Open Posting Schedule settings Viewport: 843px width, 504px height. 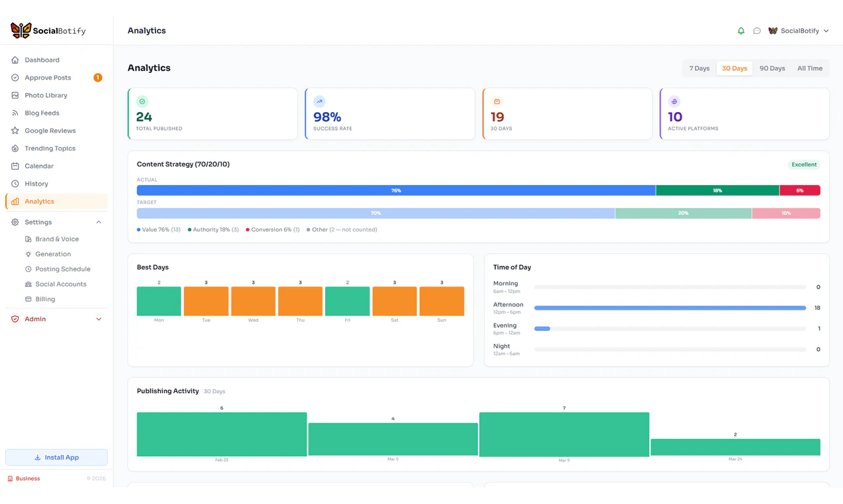[x=62, y=269]
